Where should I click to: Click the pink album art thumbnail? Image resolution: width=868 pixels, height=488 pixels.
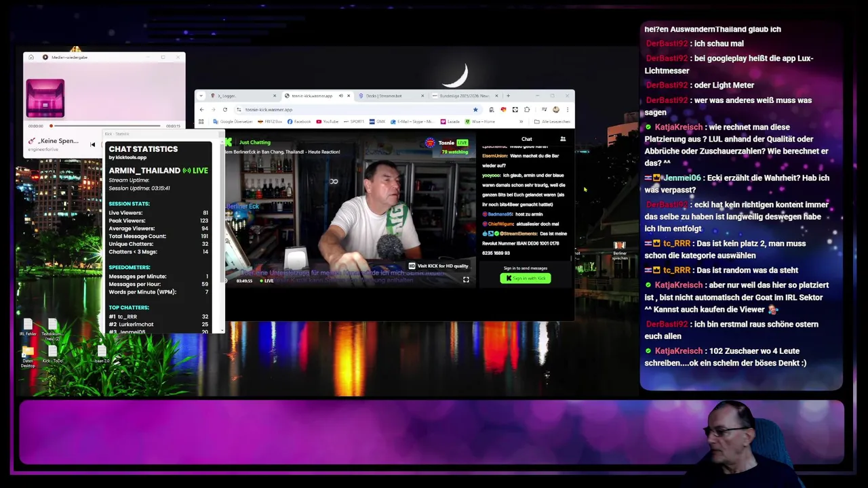(45, 98)
